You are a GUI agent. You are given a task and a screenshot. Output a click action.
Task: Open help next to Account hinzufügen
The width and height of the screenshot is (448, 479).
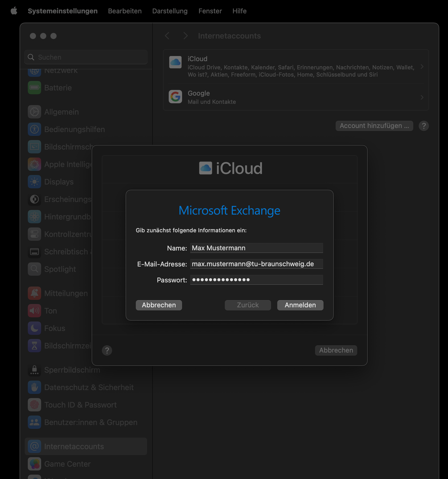[x=424, y=126]
